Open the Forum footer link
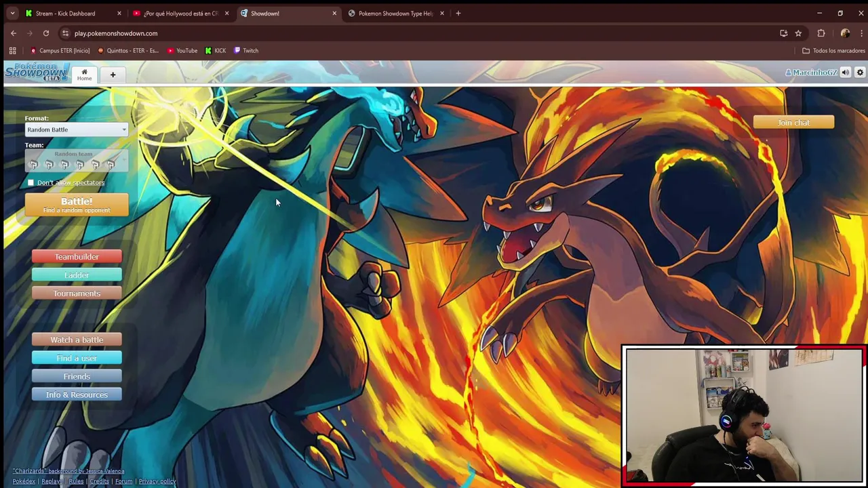This screenshot has width=868, height=488. point(123,481)
